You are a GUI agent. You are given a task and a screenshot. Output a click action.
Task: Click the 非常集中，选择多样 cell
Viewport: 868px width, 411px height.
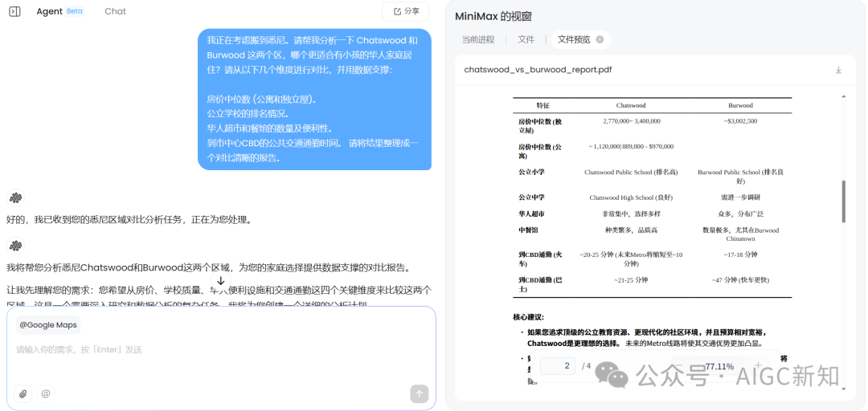click(631, 214)
